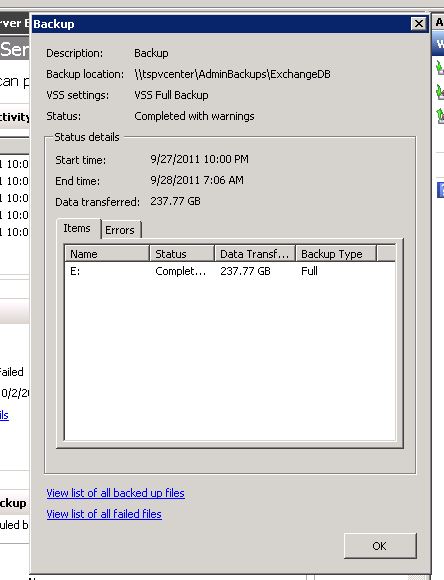Click the Data Transf... column header
This screenshot has height=580, width=444.
coord(255,254)
